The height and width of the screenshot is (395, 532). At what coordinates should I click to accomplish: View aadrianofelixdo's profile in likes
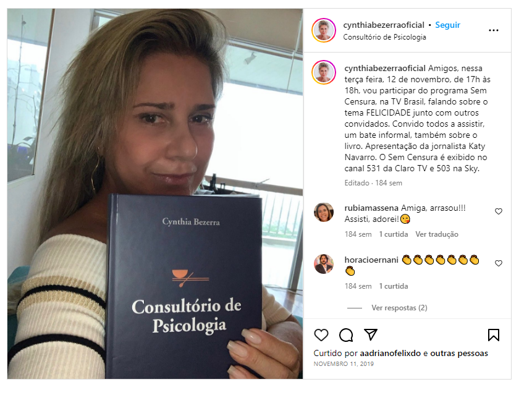(x=390, y=353)
